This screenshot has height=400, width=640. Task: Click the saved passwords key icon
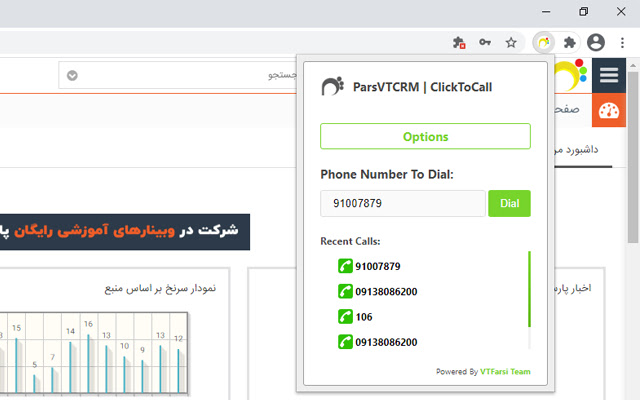coord(485,42)
